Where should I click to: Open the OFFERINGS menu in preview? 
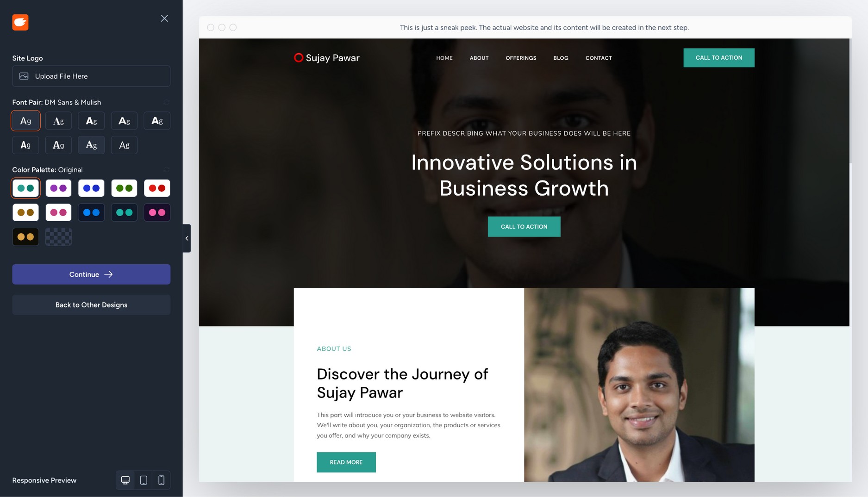[521, 58]
